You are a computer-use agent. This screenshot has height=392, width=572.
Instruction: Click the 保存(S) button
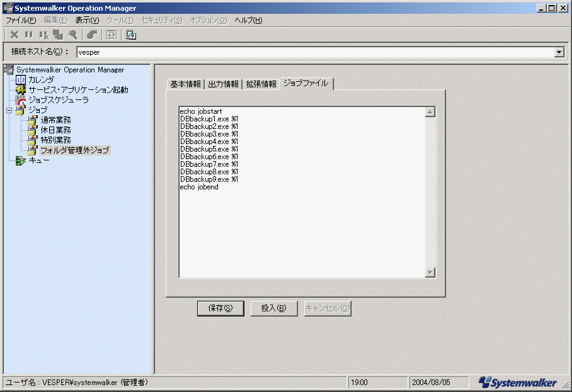click(x=220, y=308)
